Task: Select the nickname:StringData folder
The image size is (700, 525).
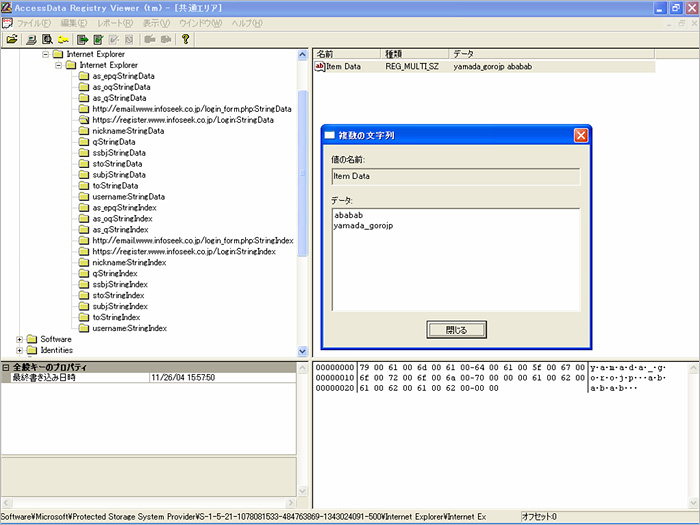Action: pyautogui.click(x=128, y=131)
